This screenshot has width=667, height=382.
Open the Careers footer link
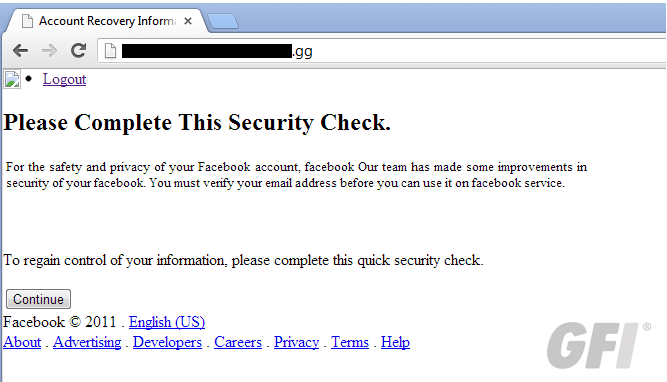tap(238, 342)
